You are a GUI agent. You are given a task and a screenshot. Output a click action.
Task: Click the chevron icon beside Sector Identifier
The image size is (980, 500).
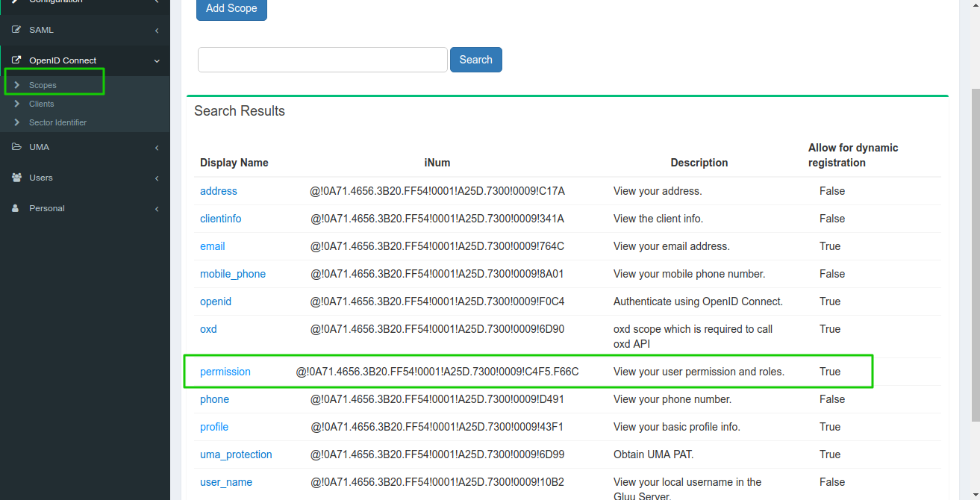pyautogui.click(x=16, y=122)
